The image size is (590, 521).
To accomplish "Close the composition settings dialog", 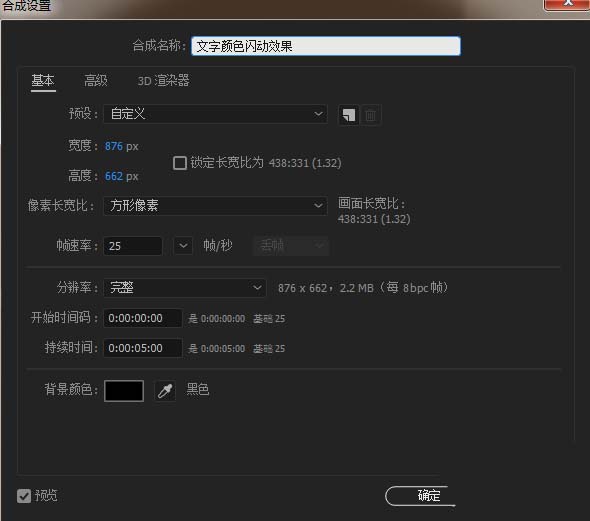I will 567,4.
